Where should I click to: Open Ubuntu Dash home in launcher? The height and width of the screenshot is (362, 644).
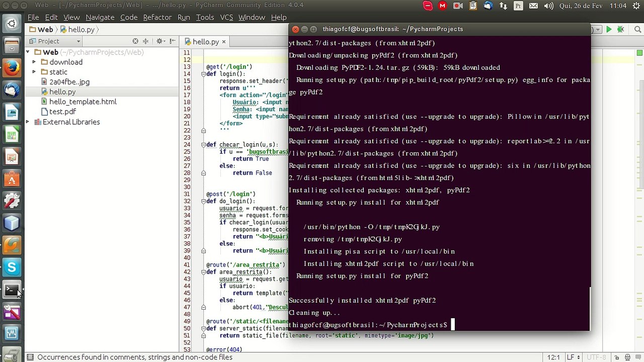coord(12,23)
